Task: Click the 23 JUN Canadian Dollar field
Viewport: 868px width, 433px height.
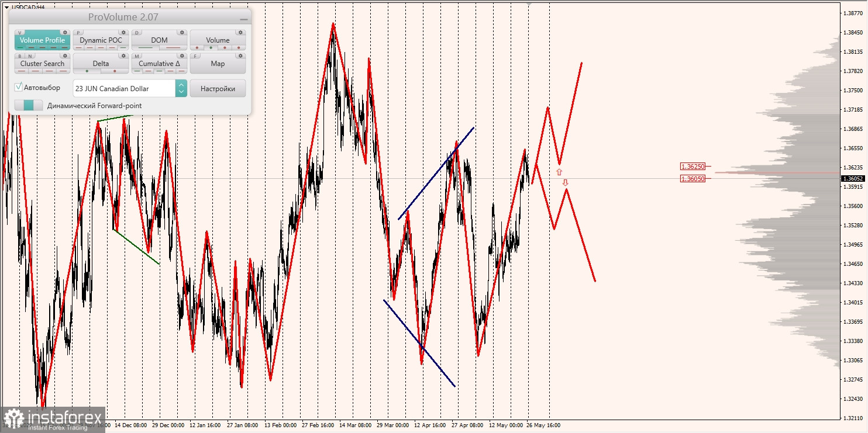Action: (125, 88)
